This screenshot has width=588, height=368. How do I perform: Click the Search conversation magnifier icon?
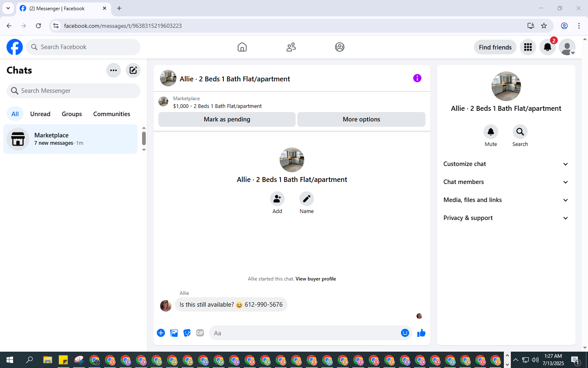(x=520, y=132)
